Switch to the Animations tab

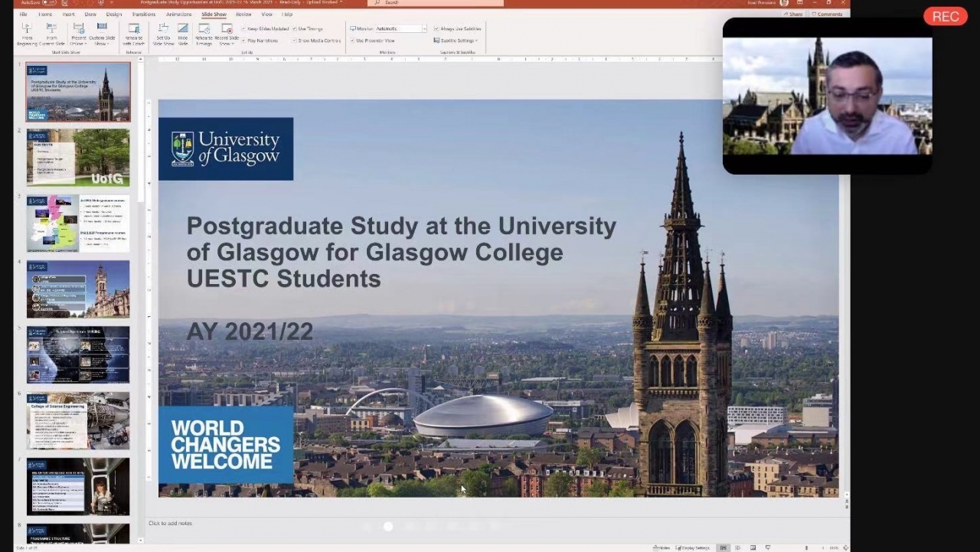(x=179, y=15)
